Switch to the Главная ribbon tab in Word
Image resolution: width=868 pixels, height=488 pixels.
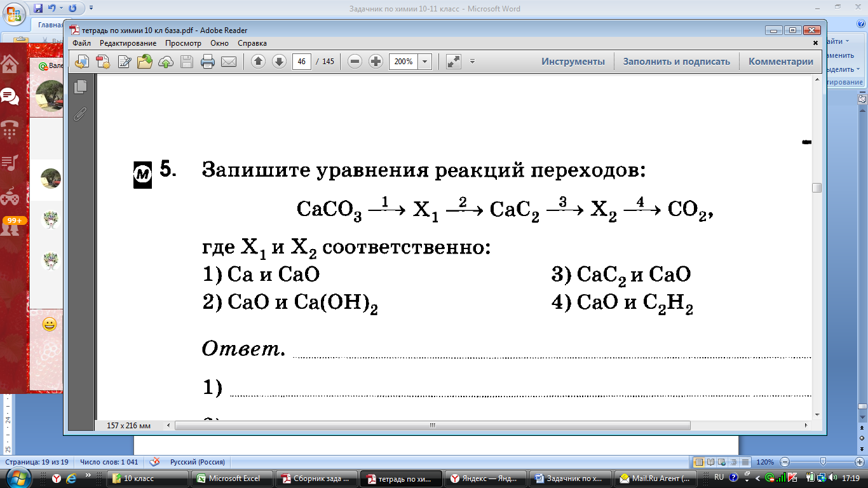(50, 26)
